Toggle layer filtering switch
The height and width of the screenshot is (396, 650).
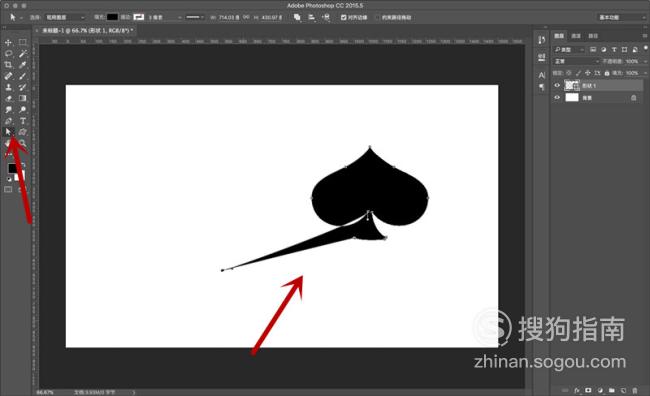[x=645, y=48]
